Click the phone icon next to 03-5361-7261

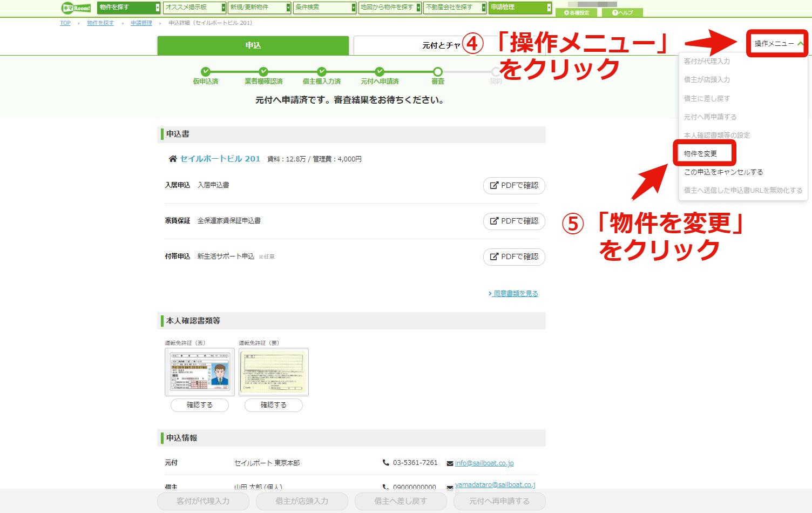[x=385, y=463]
